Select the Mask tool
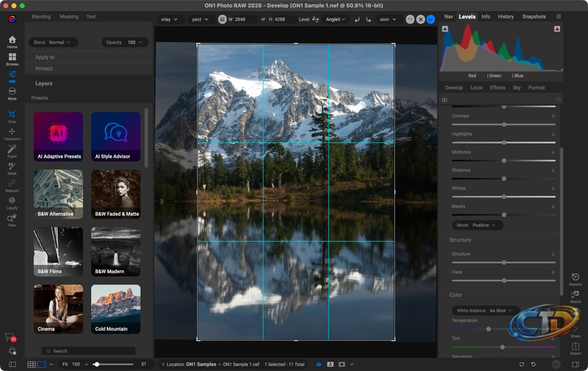This screenshot has width=588, height=371. (x=12, y=168)
